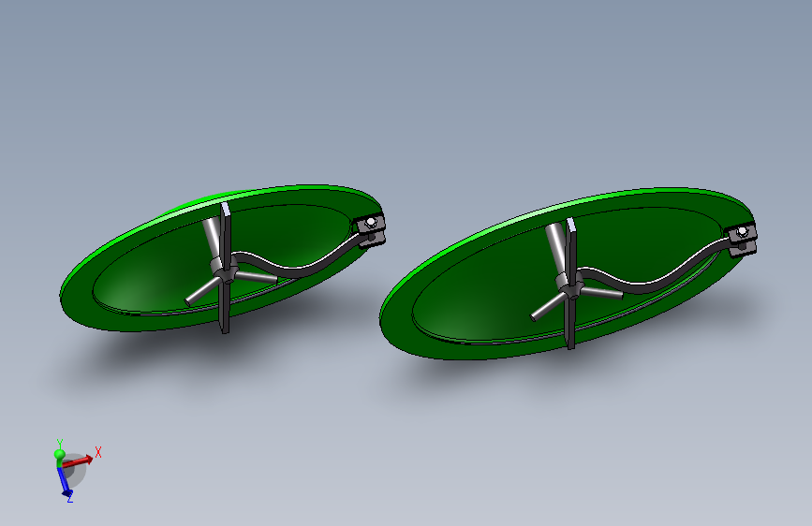812x526 pixels.
Task: Select the central hub on left dish
Action: 225,270
